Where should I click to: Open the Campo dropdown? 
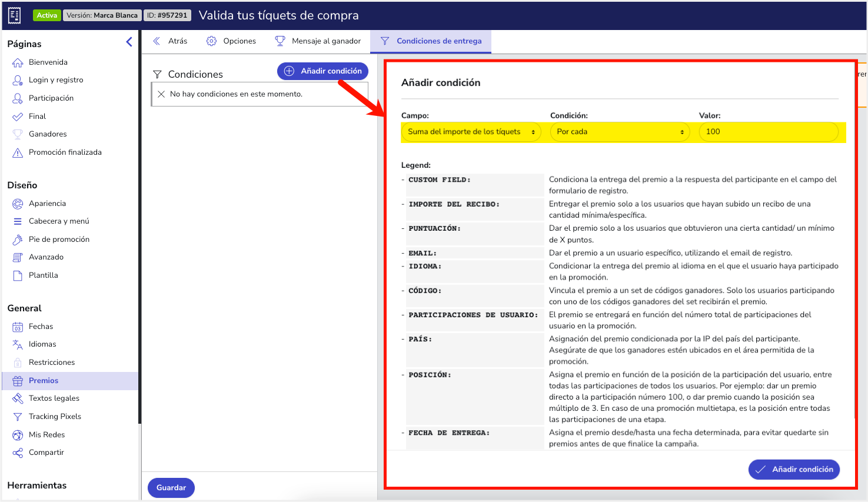(471, 132)
